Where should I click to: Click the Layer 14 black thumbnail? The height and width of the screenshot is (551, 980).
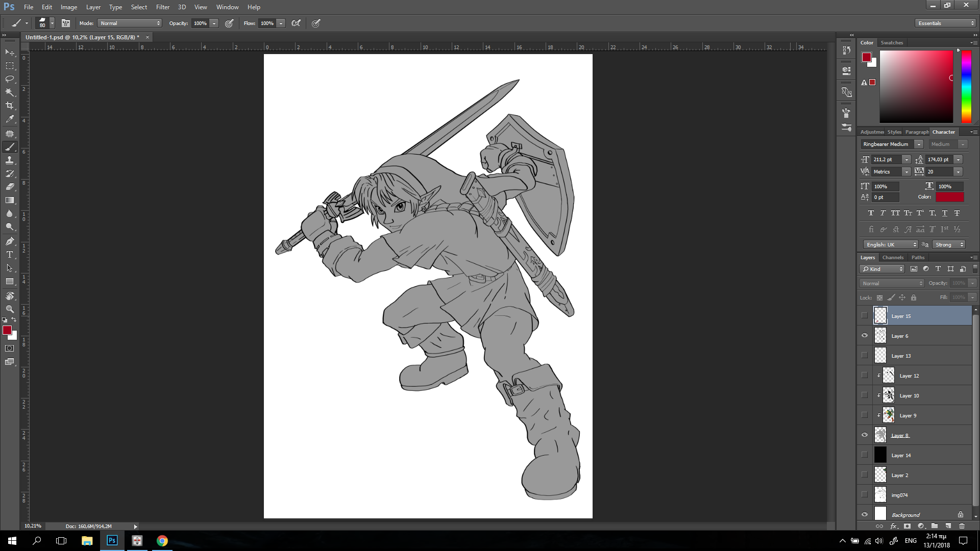(x=880, y=455)
